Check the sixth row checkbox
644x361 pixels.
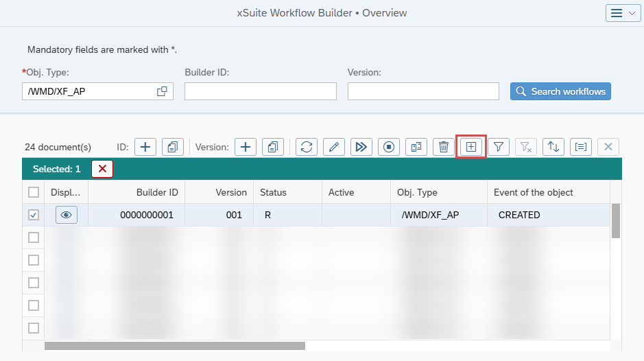34,328
